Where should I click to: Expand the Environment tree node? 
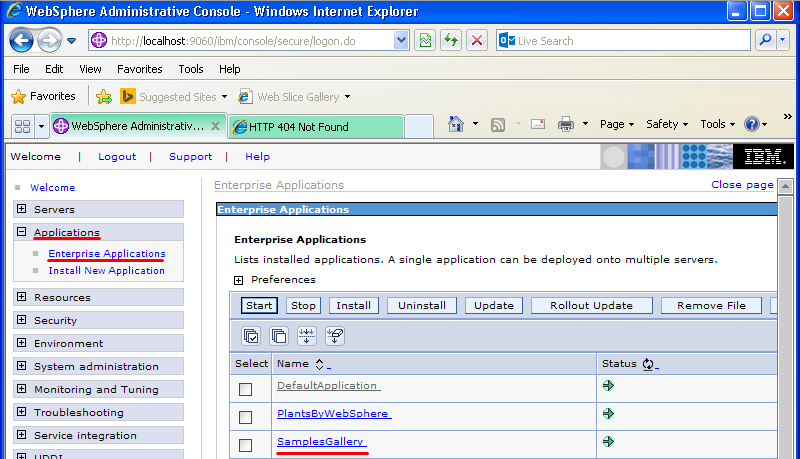pyautogui.click(x=21, y=343)
